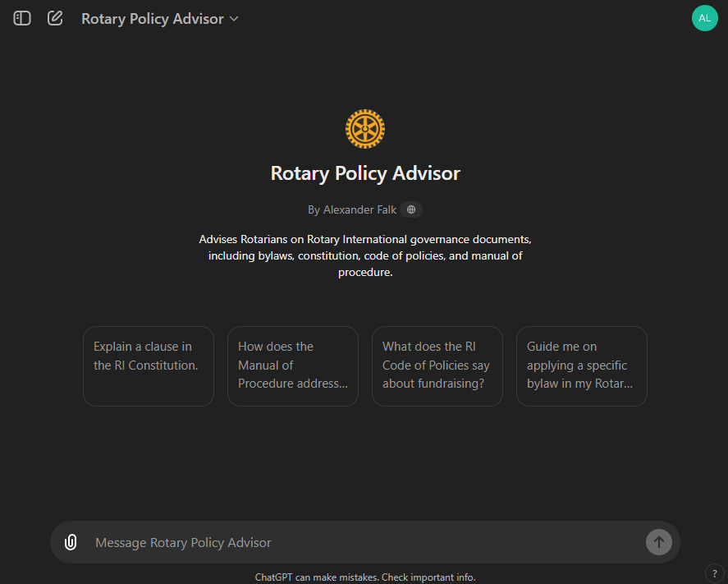Attach a file using the paperclip icon

pos(71,542)
